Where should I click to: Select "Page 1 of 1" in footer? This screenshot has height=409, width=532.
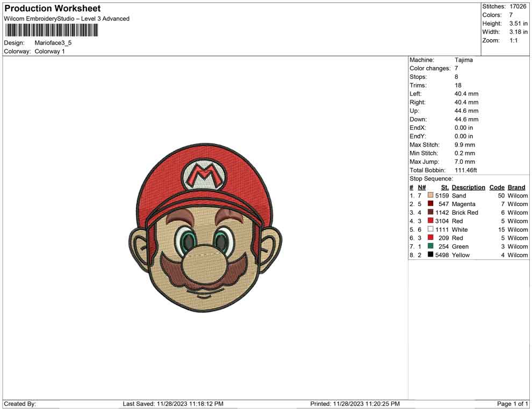pyautogui.click(x=513, y=404)
